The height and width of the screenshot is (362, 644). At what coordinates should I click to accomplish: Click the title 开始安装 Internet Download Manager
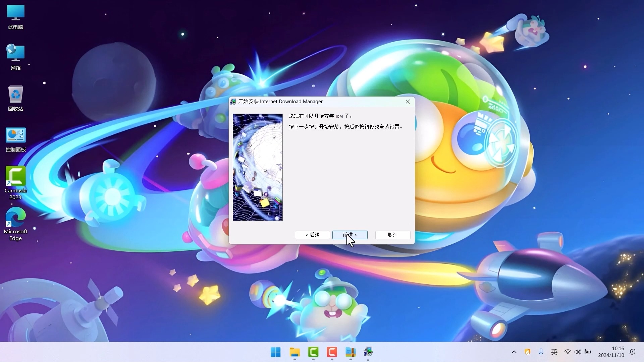pos(280,102)
